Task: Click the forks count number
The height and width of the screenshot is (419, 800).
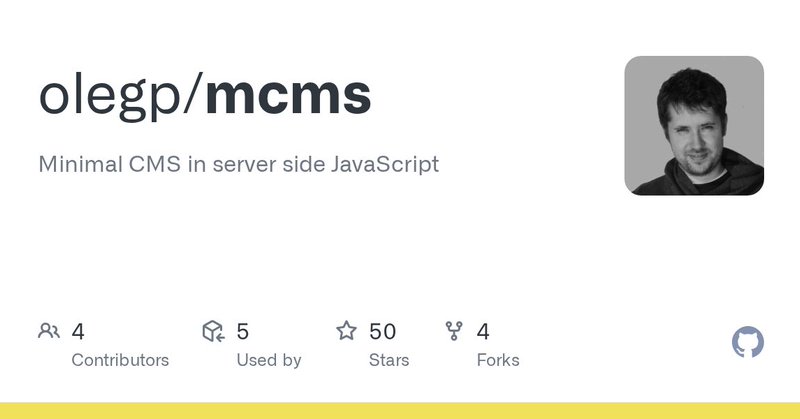Action: 483,332
